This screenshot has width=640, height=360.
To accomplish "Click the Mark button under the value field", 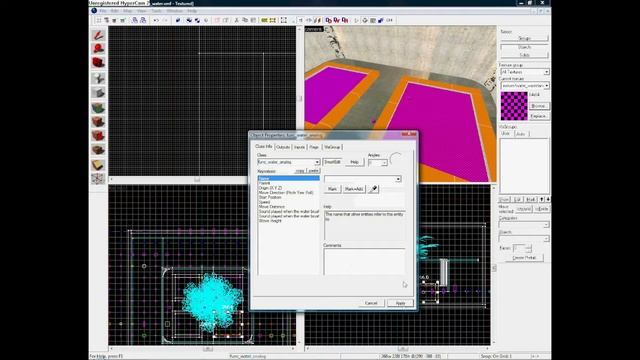I will [333, 189].
